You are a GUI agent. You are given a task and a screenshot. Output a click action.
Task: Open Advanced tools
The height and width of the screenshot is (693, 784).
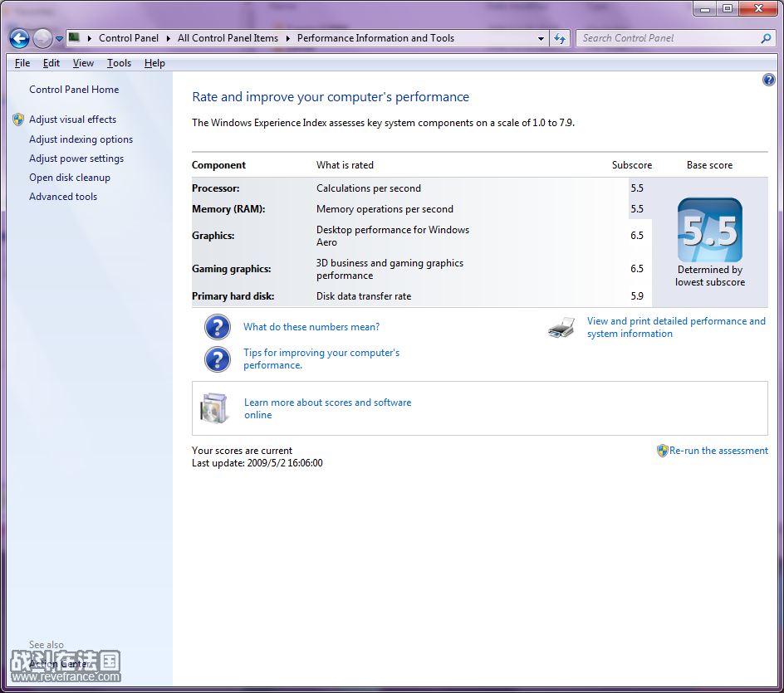[x=63, y=197]
